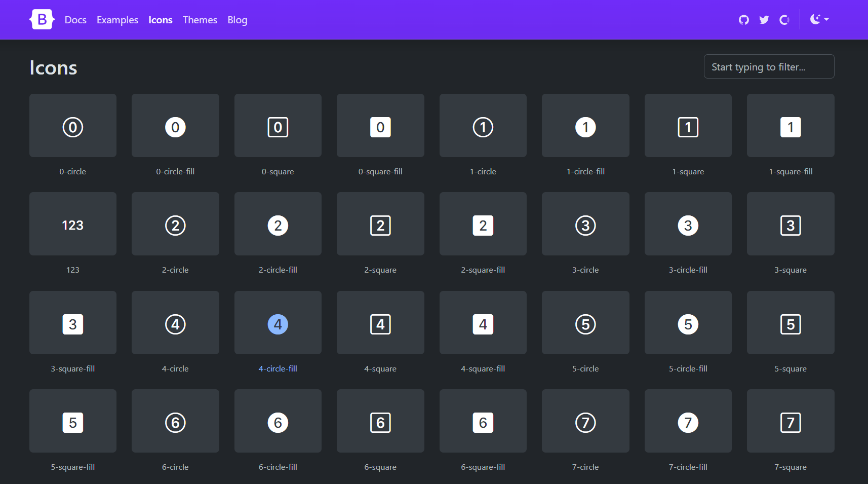Select the 7-square icon tile

click(790, 421)
